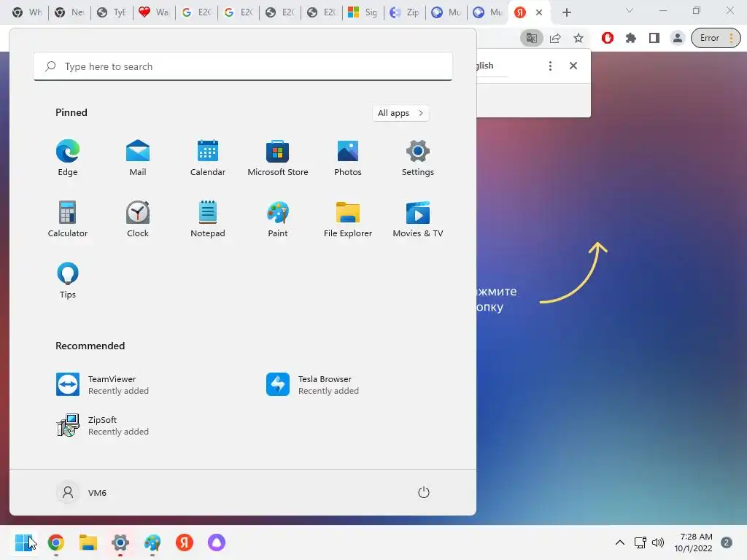Open the notification center badge
The width and height of the screenshot is (747, 560).
(x=727, y=542)
